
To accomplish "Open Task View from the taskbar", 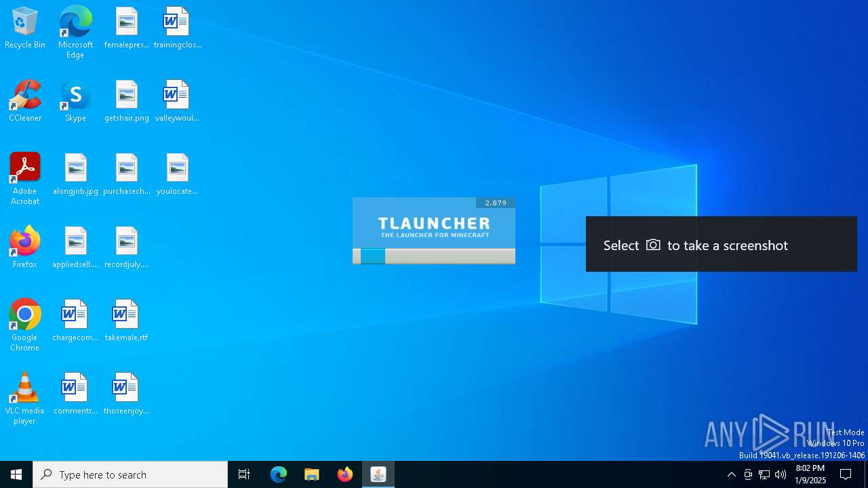I will [244, 474].
